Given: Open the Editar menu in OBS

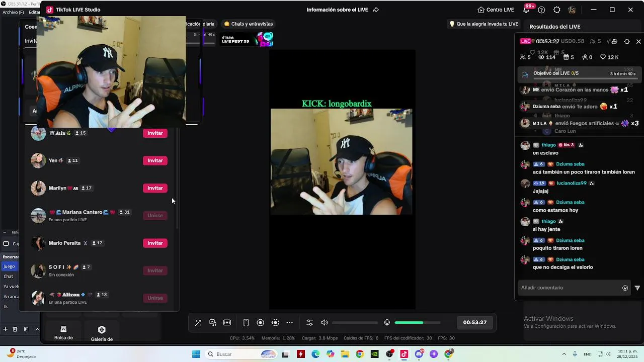Looking at the screenshot, I should [34, 12].
